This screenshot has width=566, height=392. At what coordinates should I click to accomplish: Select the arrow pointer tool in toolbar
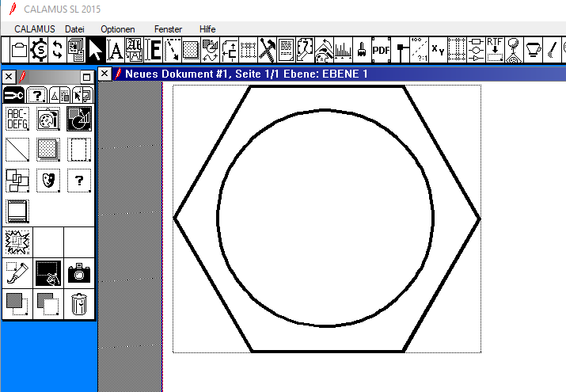95,49
